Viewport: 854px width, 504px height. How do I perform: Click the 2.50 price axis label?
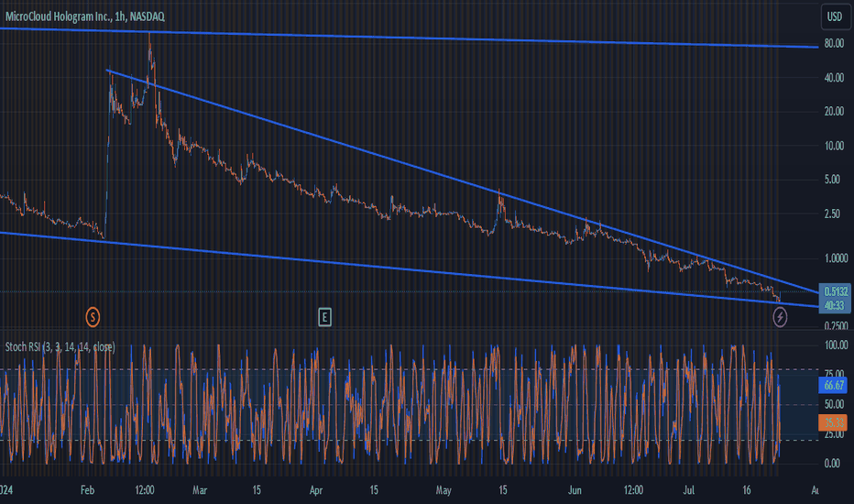(x=832, y=214)
